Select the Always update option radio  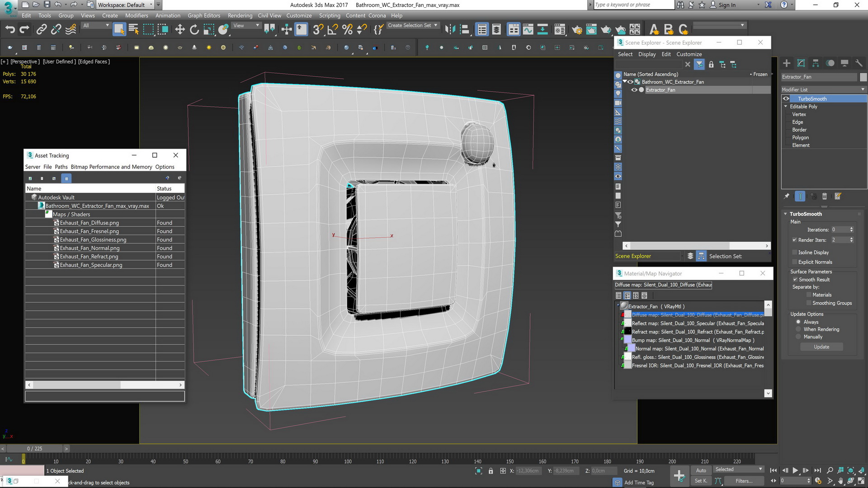[x=798, y=322]
